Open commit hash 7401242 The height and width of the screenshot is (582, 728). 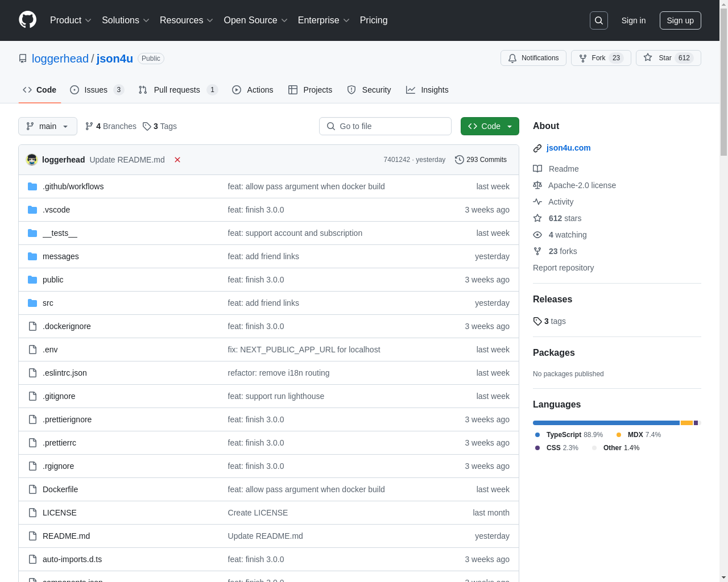pos(396,160)
